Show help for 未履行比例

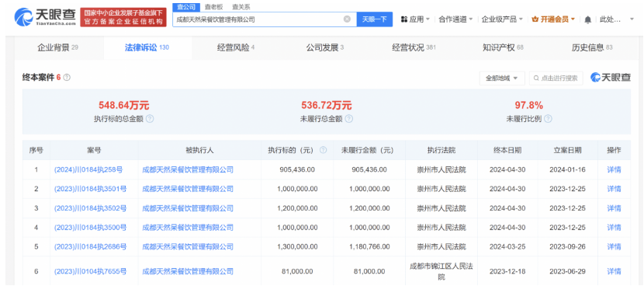click(x=548, y=119)
